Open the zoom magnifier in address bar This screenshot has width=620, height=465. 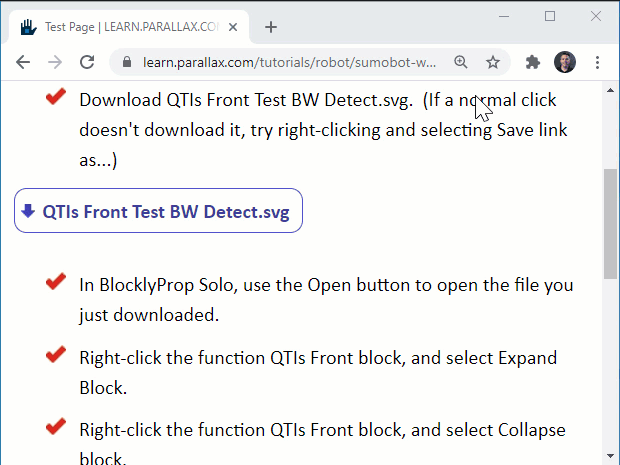(461, 62)
